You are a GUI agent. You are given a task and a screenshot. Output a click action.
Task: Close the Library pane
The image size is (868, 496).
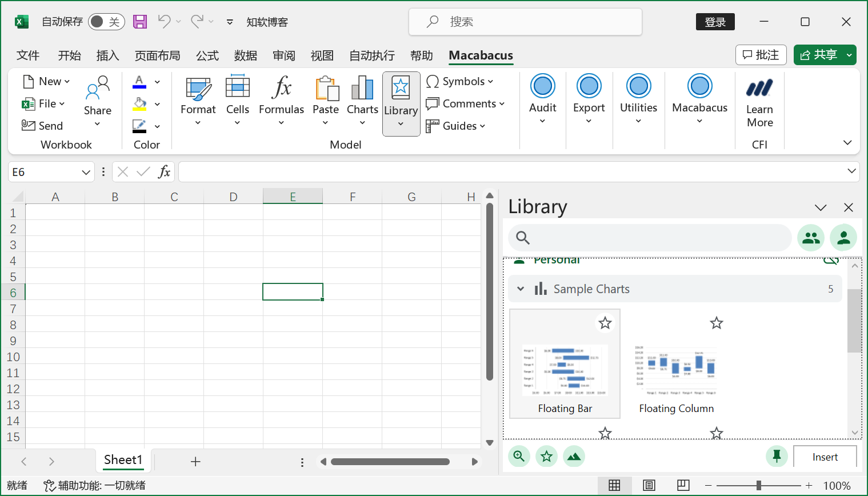pos(849,207)
